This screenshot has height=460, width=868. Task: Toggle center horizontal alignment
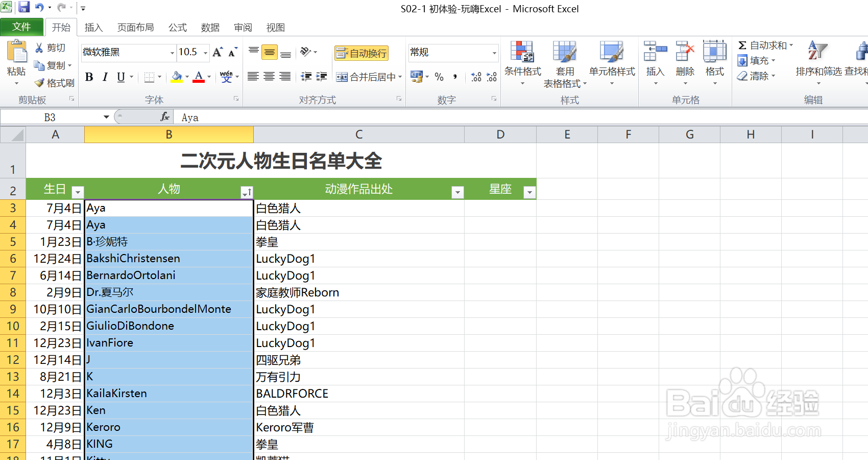tap(269, 77)
